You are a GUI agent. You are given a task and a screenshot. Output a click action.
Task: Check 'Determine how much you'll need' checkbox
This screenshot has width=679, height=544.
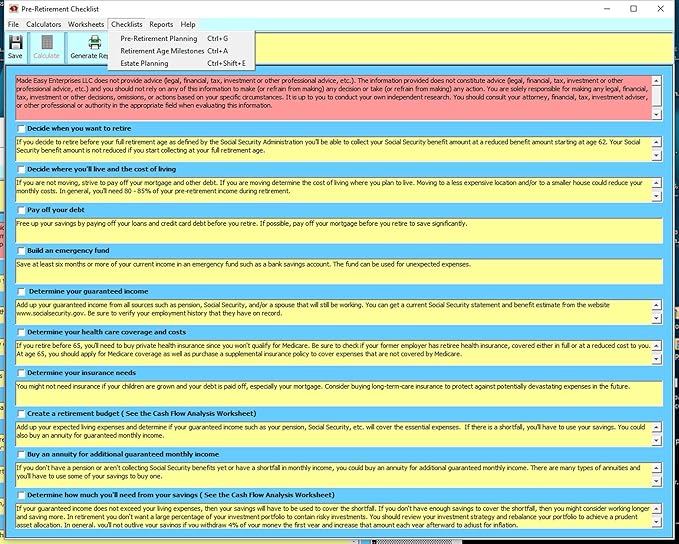(x=21, y=495)
